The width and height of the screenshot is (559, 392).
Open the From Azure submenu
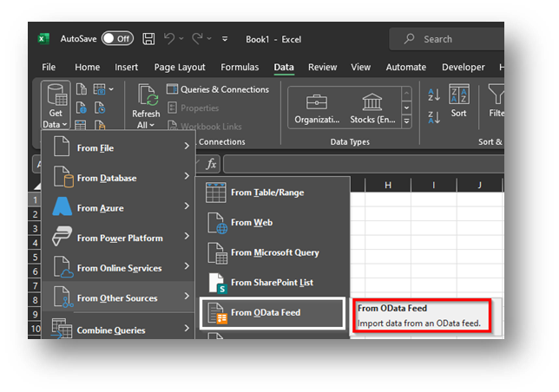point(118,207)
